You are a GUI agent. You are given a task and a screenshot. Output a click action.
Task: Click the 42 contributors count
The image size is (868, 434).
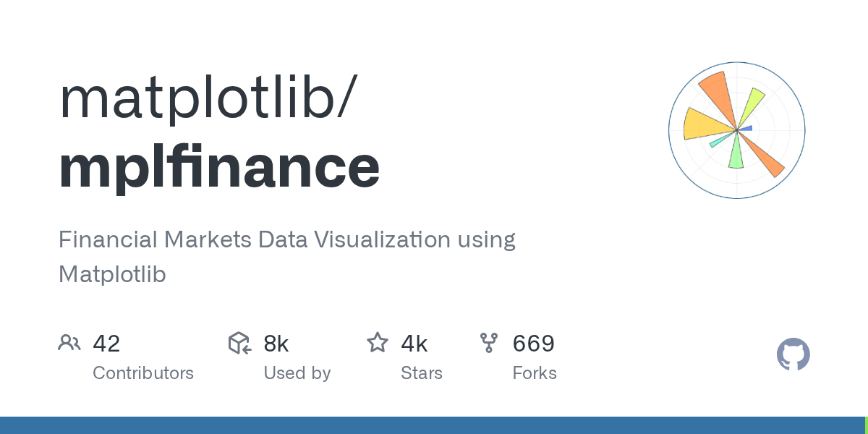[106, 344]
